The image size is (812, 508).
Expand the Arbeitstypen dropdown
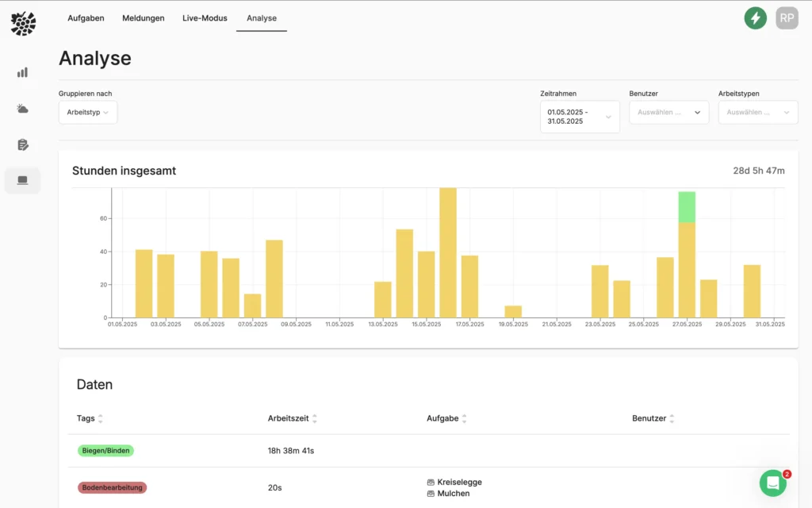757,112
